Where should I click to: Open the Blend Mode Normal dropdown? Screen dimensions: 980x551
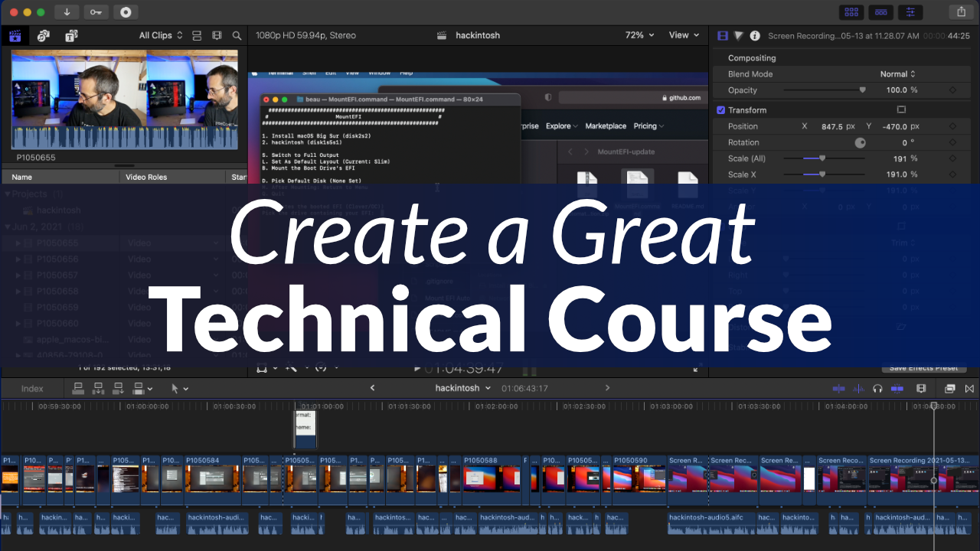pos(897,74)
